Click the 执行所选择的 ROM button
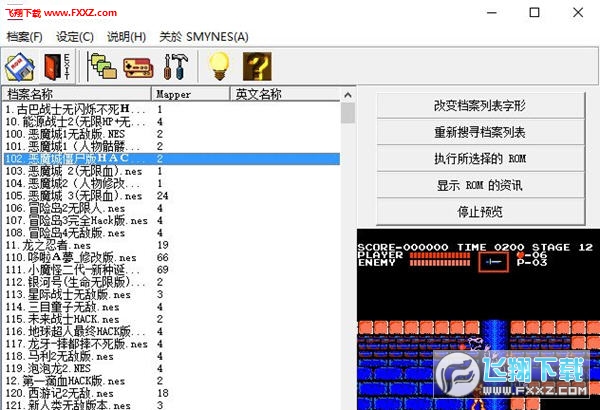This screenshot has height=410, width=600. (481, 158)
